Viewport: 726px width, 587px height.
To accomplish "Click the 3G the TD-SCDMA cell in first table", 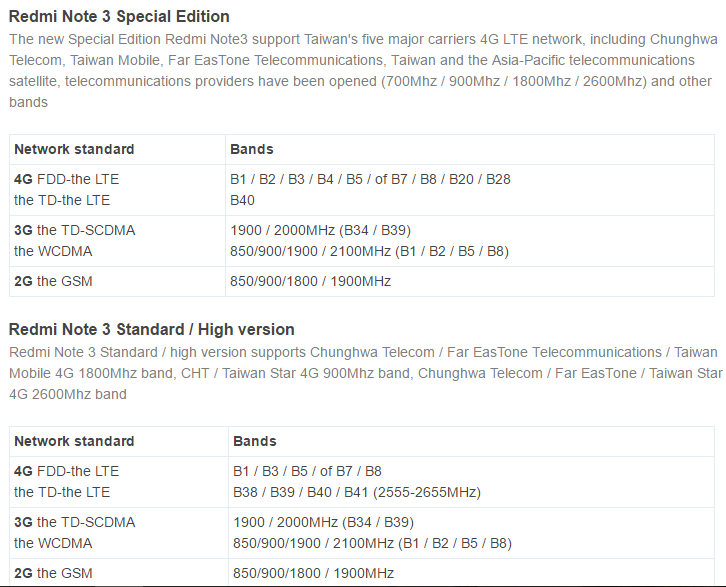I will click(x=74, y=230).
